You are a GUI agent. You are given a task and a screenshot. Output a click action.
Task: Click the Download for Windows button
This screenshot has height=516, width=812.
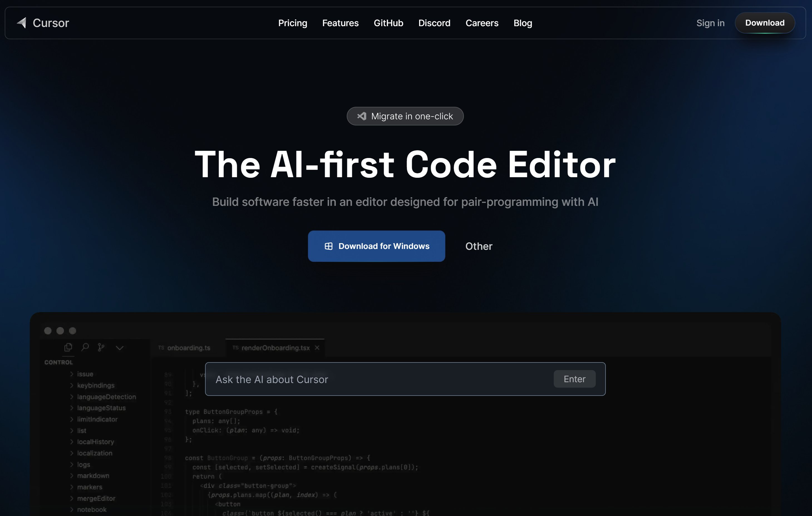(x=377, y=246)
